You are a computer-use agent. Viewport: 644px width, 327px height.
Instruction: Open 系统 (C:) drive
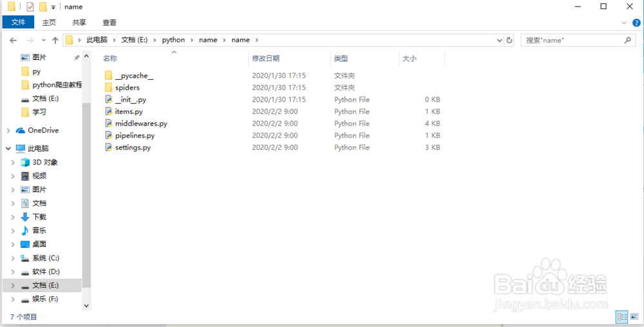pos(46,257)
